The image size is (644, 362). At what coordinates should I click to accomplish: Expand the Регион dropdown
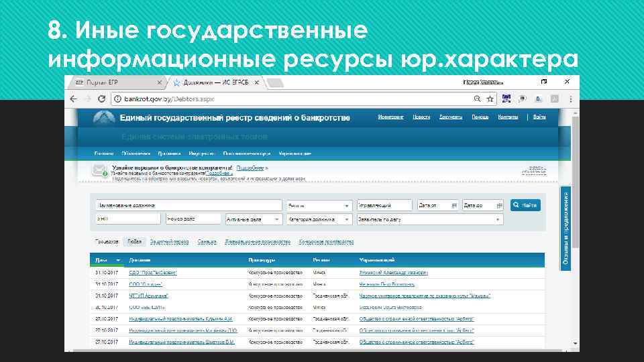click(319, 205)
